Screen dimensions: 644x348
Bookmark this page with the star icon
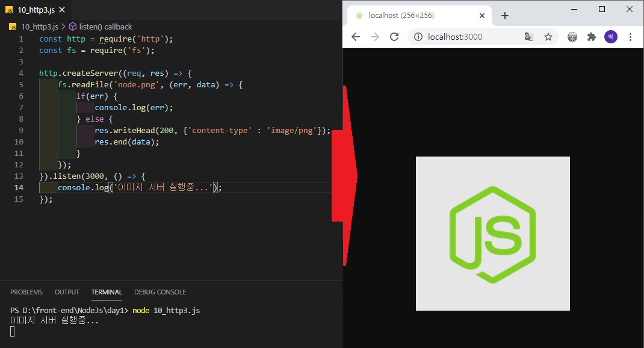click(x=548, y=37)
